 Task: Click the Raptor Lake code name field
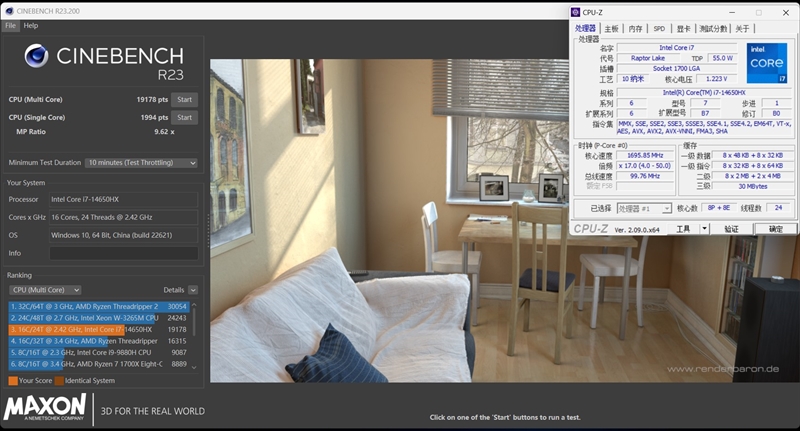[648, 58]
